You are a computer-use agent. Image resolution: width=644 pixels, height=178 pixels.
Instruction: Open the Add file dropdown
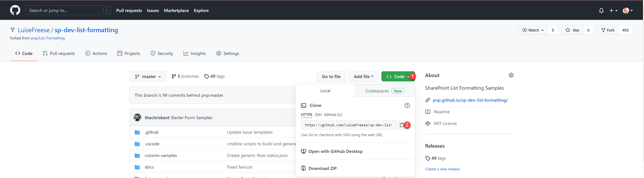364,77
